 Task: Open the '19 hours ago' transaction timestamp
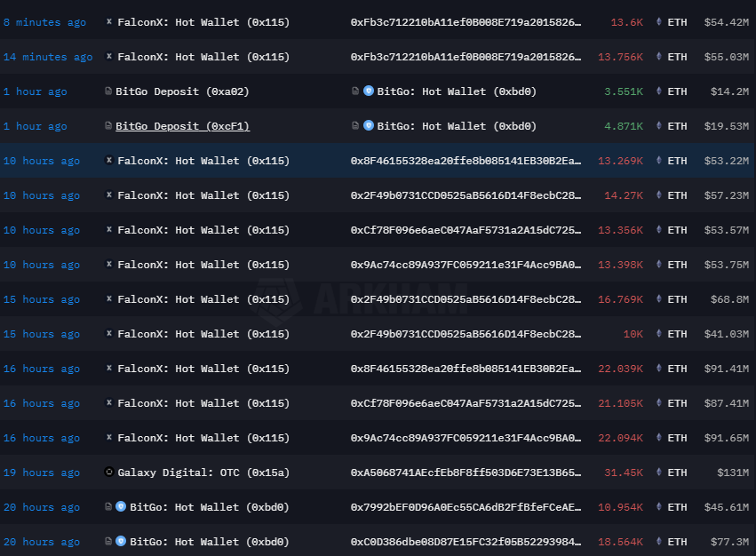click(x=42, y=473)
